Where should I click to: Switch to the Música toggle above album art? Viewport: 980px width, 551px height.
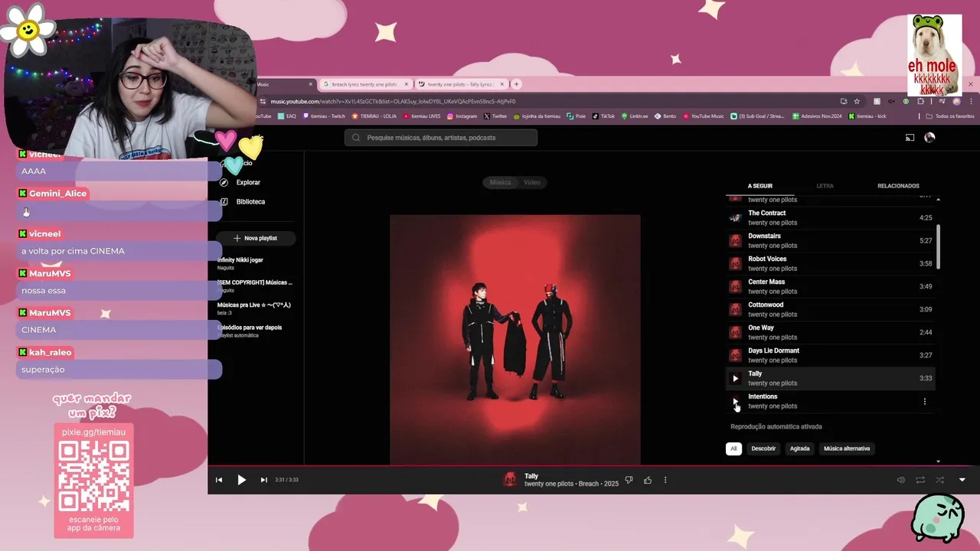(x=500, y=182)
